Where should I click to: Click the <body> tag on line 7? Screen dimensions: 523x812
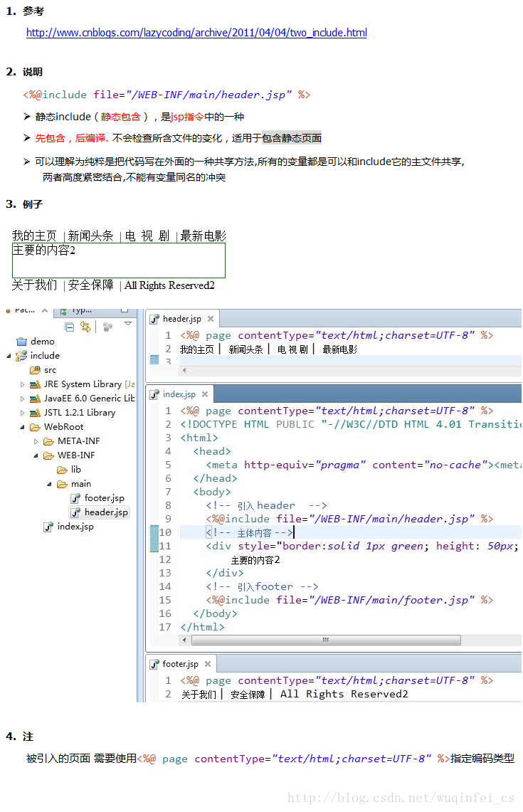(212, 492)
